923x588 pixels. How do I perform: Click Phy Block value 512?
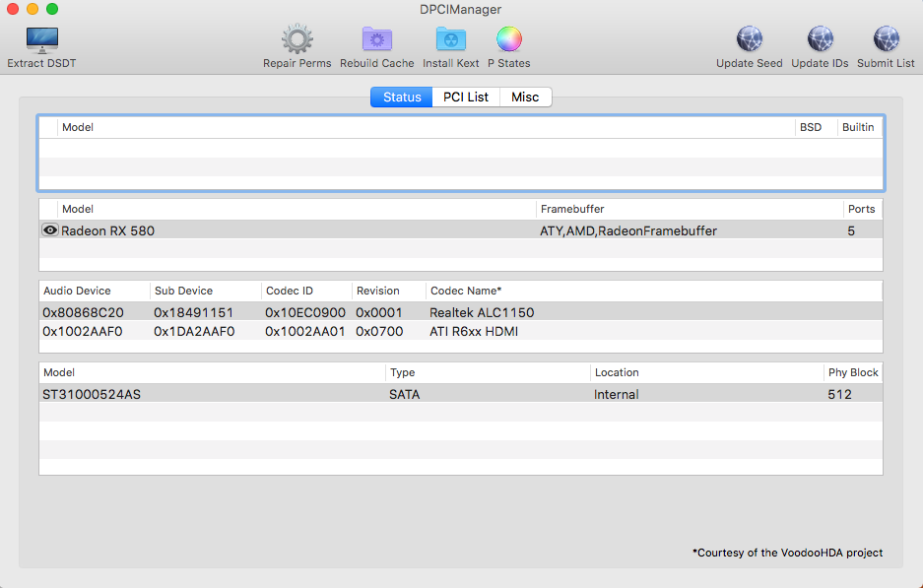pos(839,394)
